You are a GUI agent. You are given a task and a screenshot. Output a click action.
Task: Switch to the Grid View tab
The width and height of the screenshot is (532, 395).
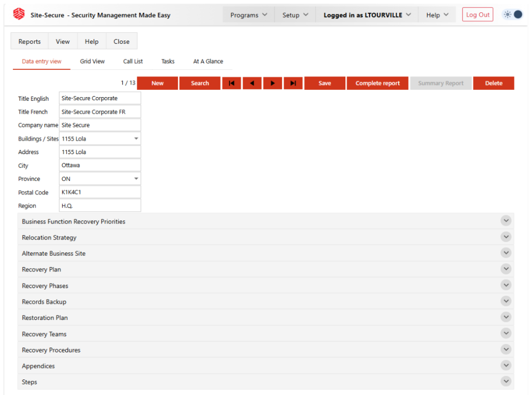click(93, 61)
